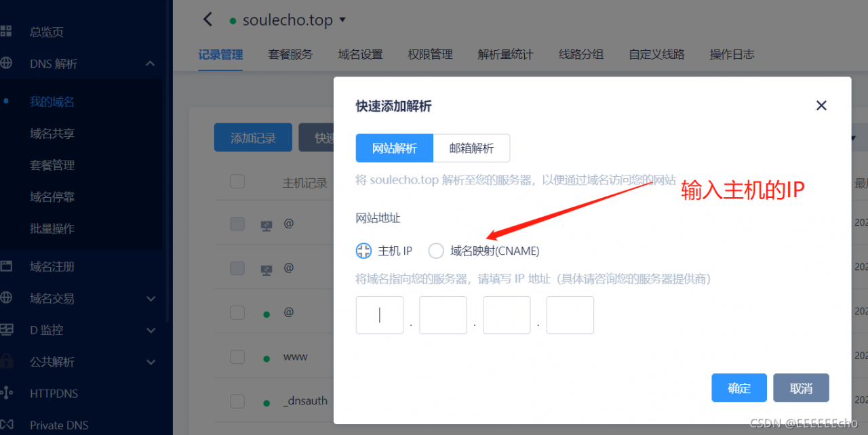The height and width of the screenshot is (435, 868).
Task: Tick the checkbox of the www record
Action: click(237, 357)
